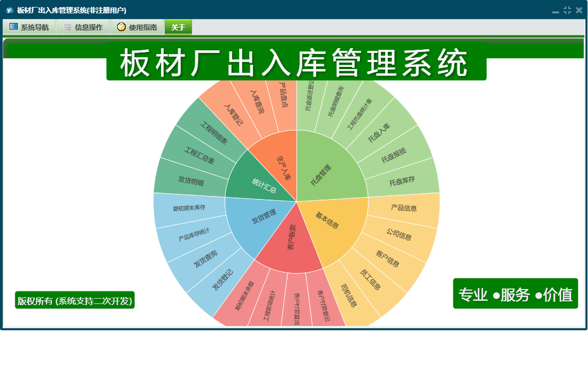The width and height of the screenshot is (588, 387).
Task: Click the app logo in title bar
Action: (x=10, y=10)
